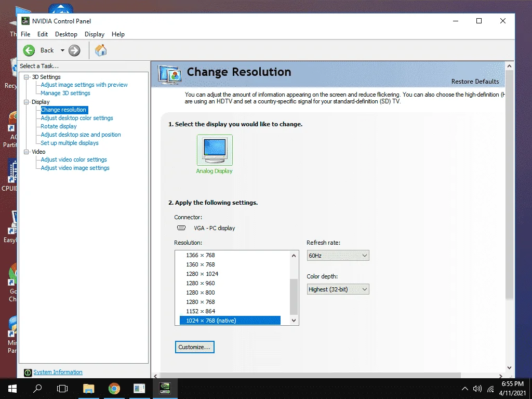This screenshot has width=532, height=399.
Task: Click the main panel scroll down arrow
Action: [x=509, y=367]
